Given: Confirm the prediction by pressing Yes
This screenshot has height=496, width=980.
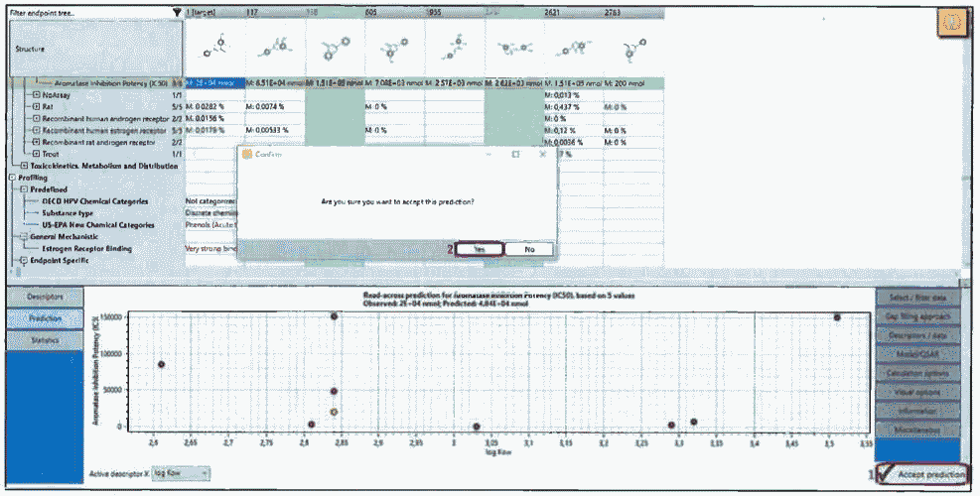Looking at the screenshot, I should 480,250.
